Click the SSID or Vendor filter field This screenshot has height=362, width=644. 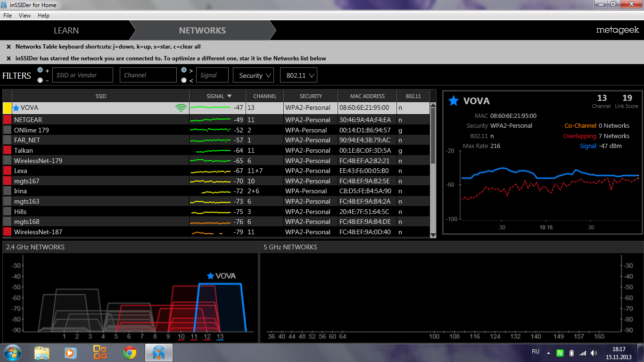pos(83,75)
